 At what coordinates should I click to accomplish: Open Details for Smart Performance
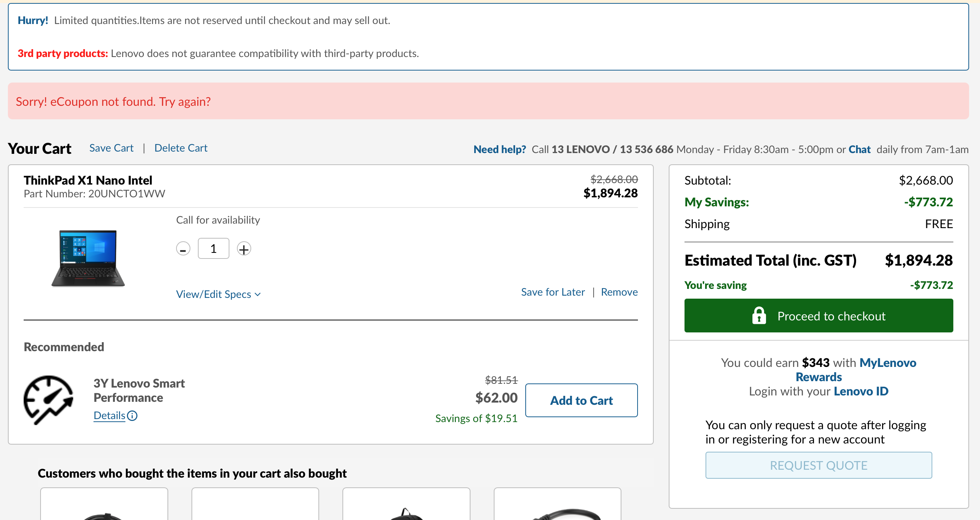point(110,415)
